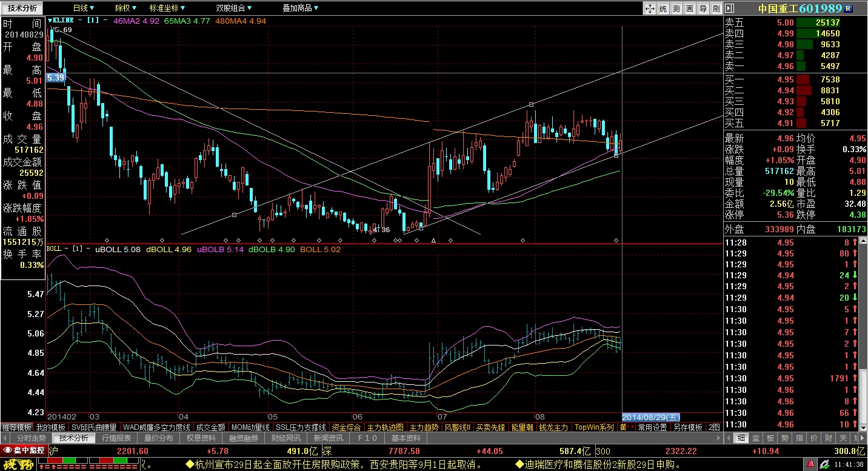The width and height of the screenshot is (868, 471).
Task: Open the 双股组合 dropdown
Action: 233,8
